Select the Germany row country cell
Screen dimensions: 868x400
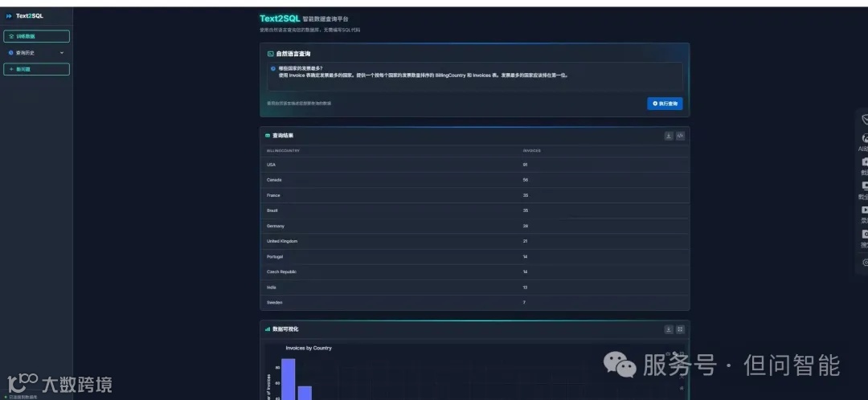(x=275, y=226)
